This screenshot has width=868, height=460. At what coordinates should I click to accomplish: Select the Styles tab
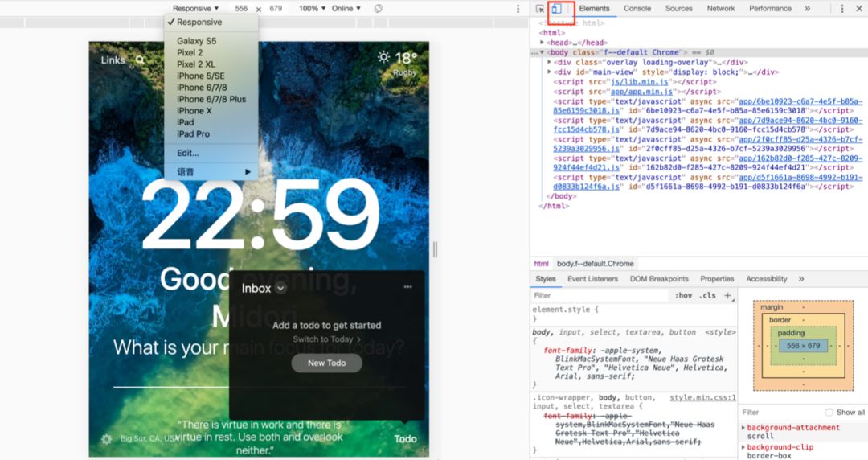click(x=545, y=279)
